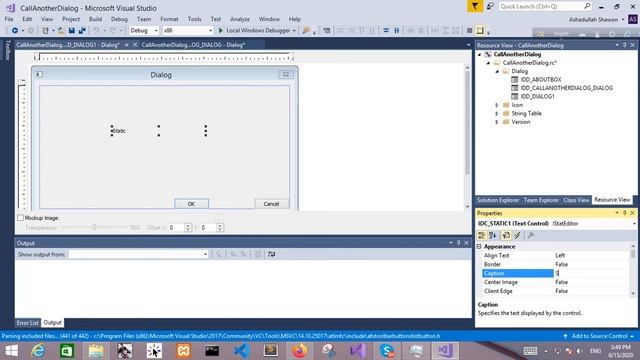The width and height of the screenshot is (640, 360).
Task: Enable the Mockup Image checkbox
Action: [20, 218]
